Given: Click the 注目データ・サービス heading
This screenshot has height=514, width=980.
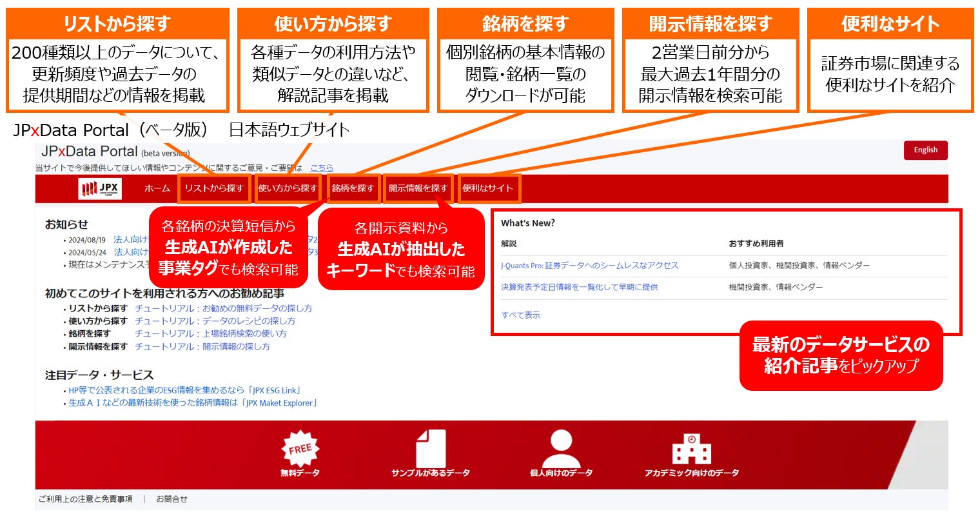Looking at the screenshot, I should 99,375.
